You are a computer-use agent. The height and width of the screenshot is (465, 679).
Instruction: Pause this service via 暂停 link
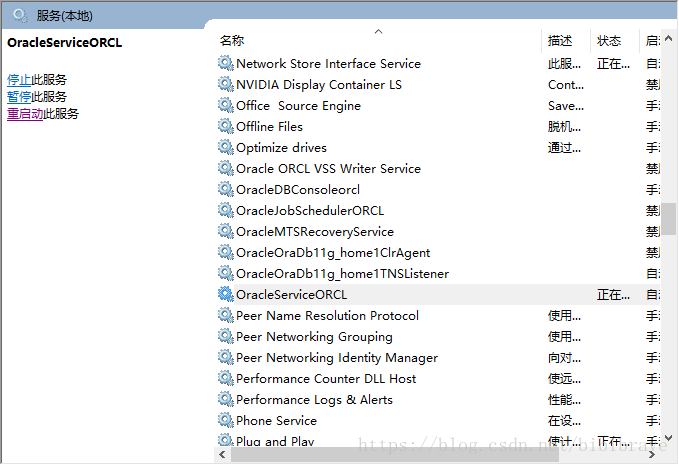(x=19, y=97)
